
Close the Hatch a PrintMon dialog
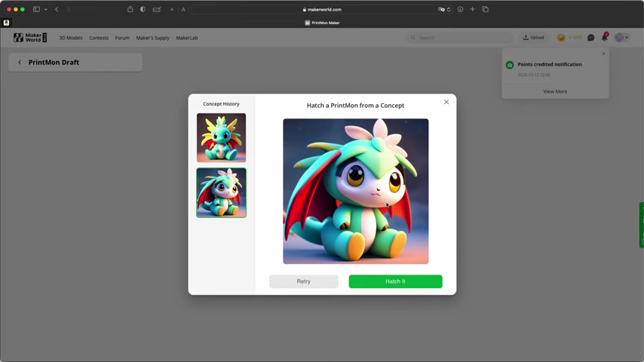[446, 102]
